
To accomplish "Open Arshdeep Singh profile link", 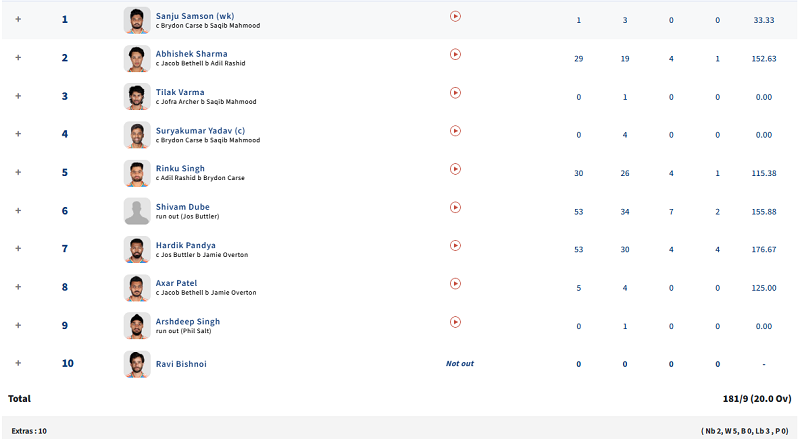I will [188, 322].
